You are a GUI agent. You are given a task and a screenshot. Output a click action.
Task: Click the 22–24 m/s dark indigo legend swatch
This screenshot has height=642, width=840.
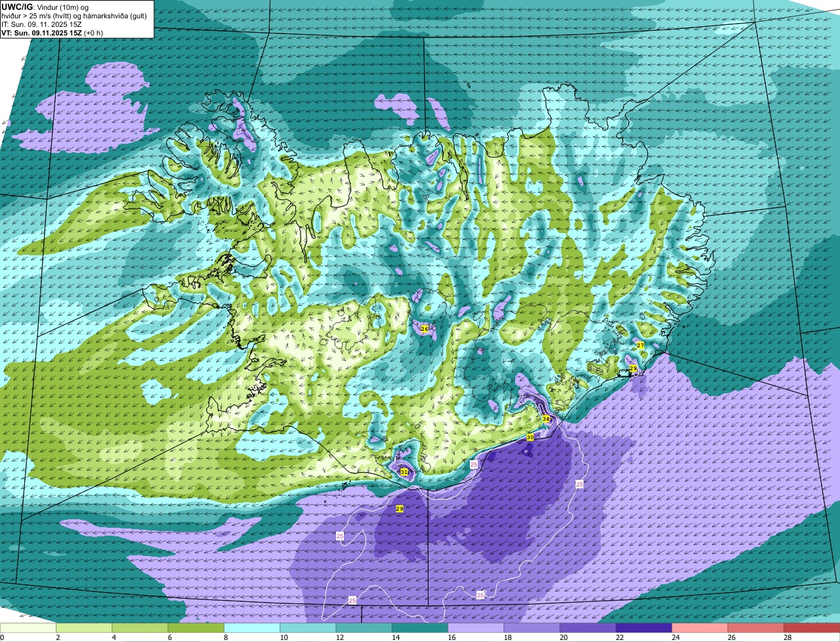coord(644,628)
